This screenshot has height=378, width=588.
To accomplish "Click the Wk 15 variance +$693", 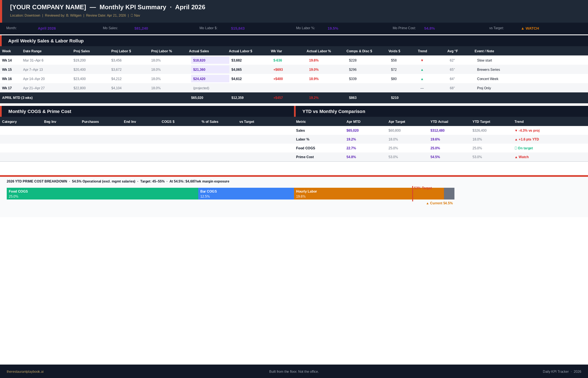I will (278, 70).
